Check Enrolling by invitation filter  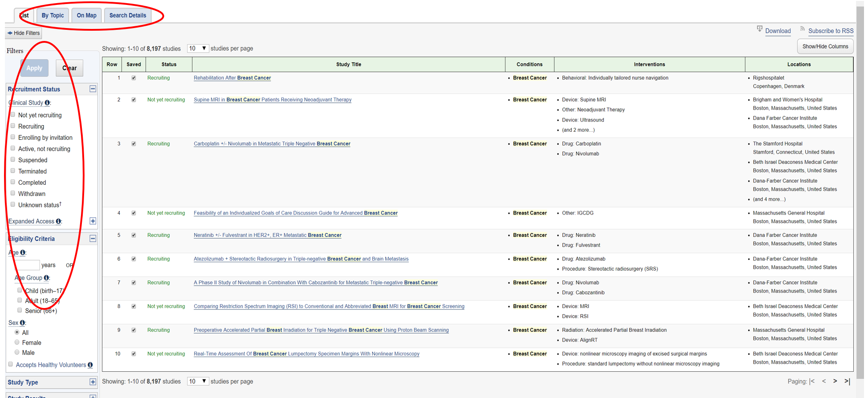click(x=13, y=137)
